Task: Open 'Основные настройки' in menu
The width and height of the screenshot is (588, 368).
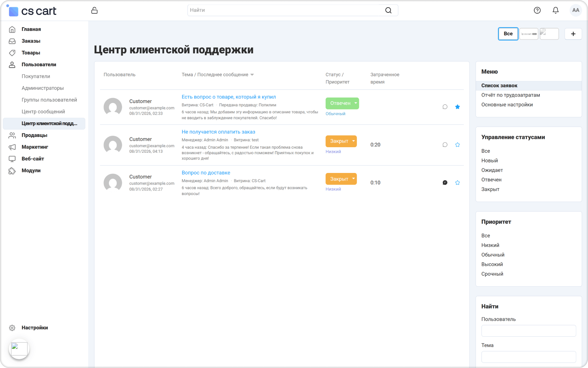Action: (507, 105)
